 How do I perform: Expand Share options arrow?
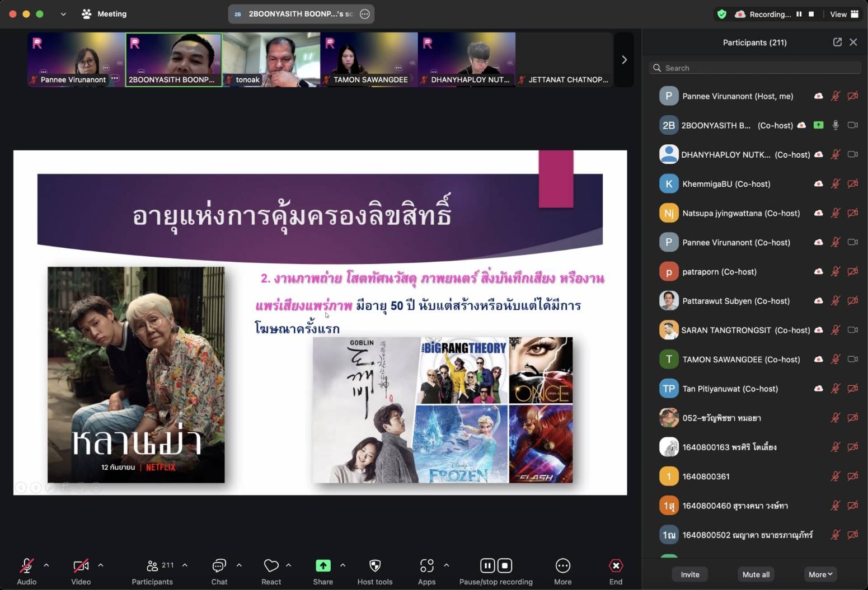[342, 565]
